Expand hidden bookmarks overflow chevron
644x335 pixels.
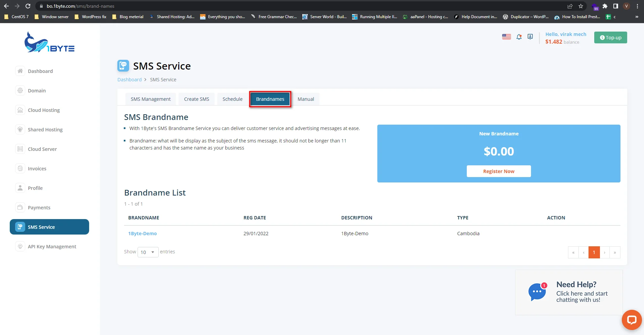pyautogui.click(x=637, y=17)
